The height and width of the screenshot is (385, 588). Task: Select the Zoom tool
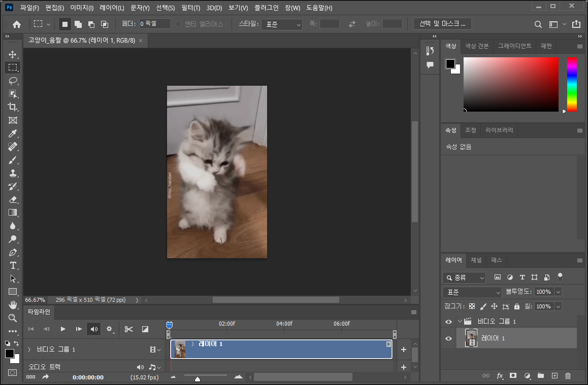[x=13, y=318]
